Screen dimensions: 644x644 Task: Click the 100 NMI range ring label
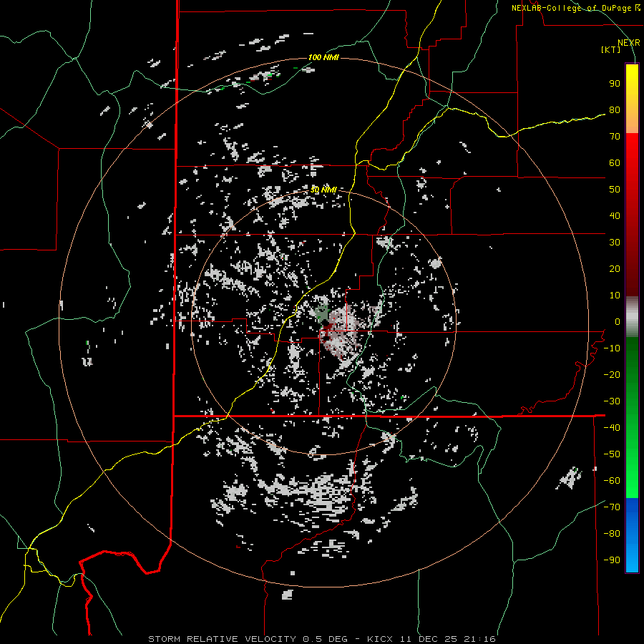323,57
